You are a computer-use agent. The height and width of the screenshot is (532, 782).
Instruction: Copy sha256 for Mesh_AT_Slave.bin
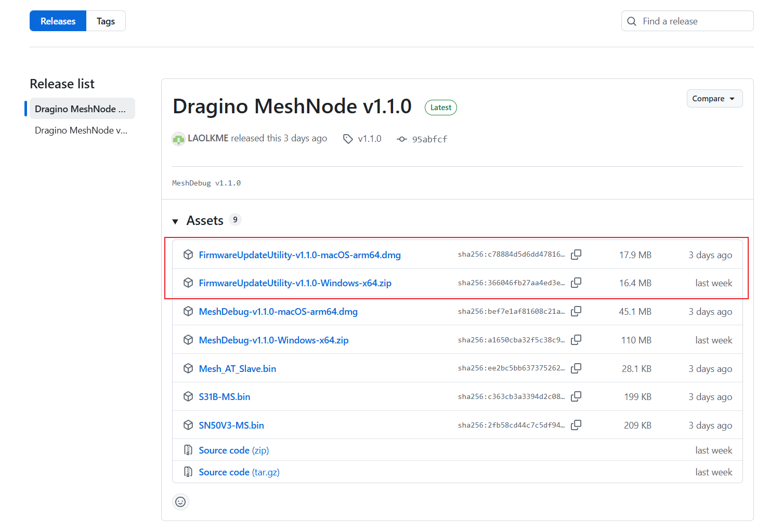tap(576, 368)
